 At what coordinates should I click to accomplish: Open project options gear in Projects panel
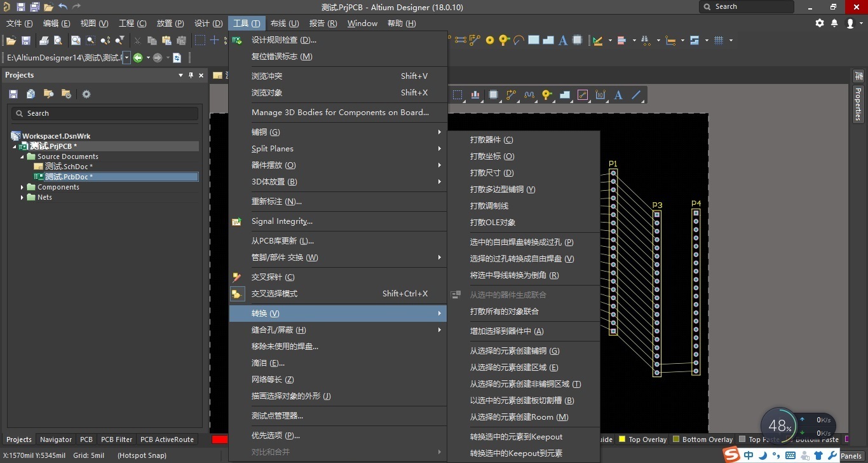click(86, 94)
